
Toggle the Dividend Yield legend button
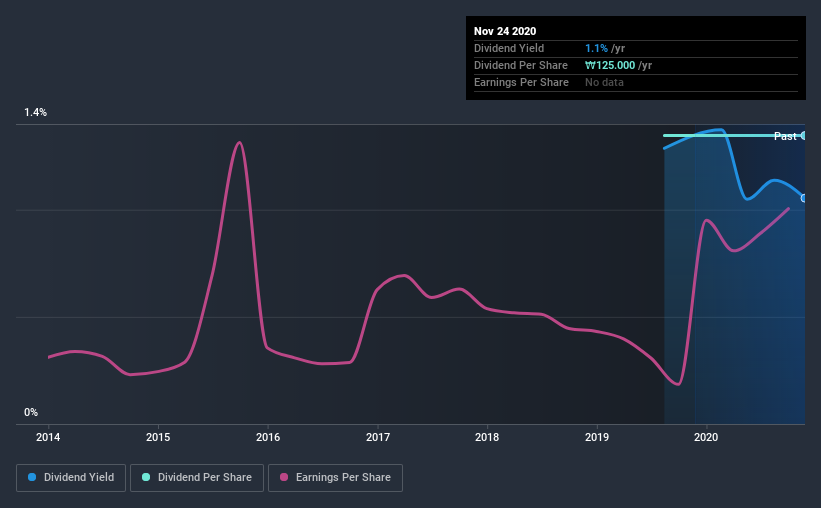pyautogui.click(x=71, y=478)
